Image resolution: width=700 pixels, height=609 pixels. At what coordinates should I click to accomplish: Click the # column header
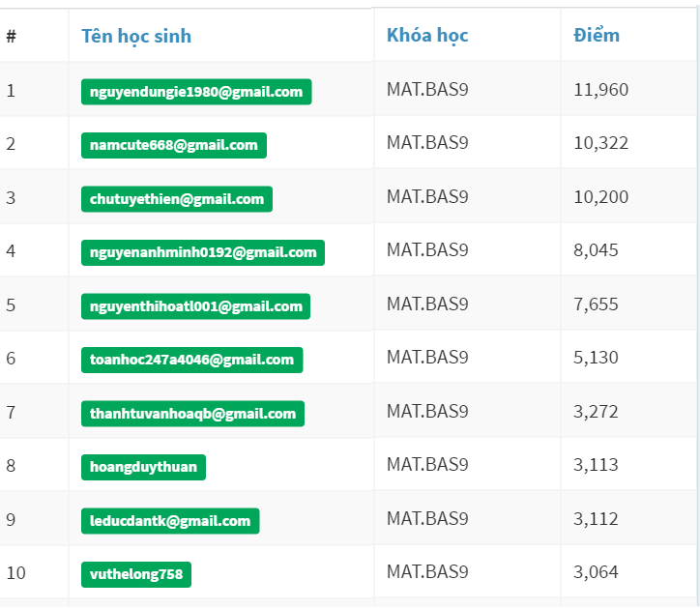coord(12,36)
